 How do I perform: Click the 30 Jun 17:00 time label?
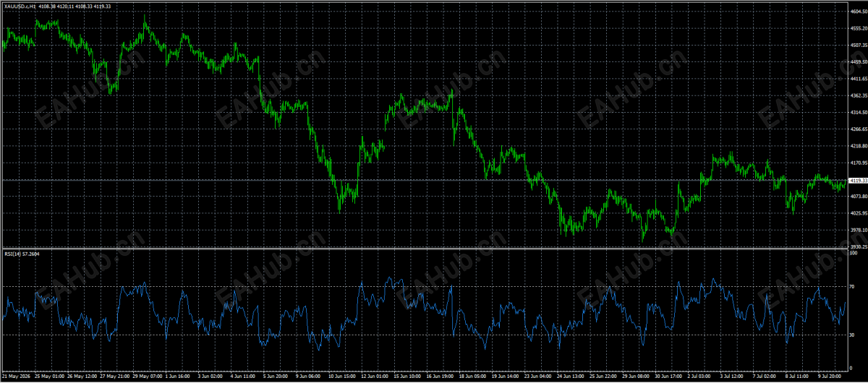(667, 376)
